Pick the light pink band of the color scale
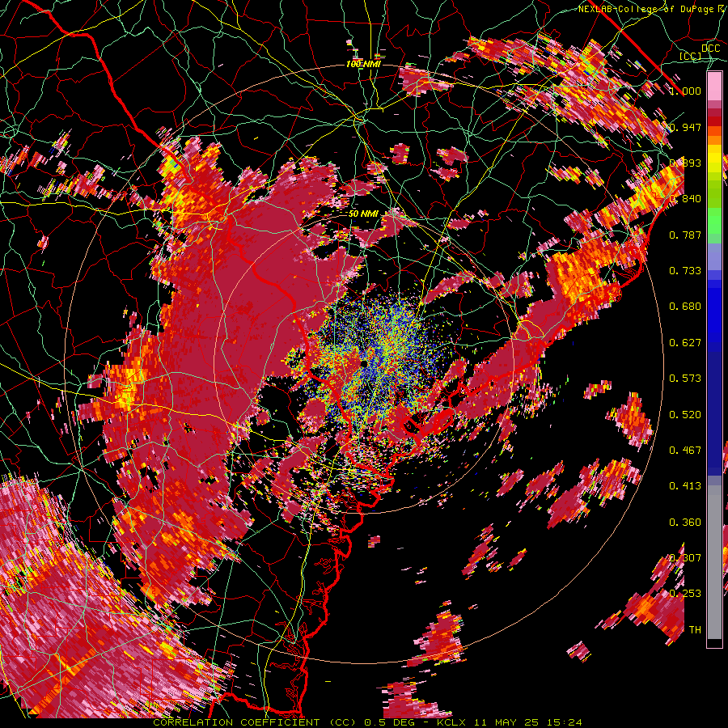728x728 pixels. click(x=714, y=87)
